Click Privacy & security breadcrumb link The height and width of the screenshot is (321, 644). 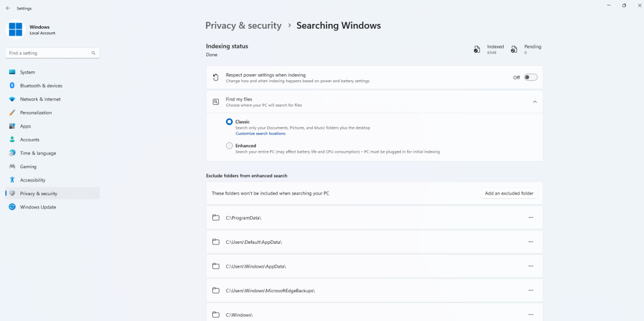click(243, 25)
